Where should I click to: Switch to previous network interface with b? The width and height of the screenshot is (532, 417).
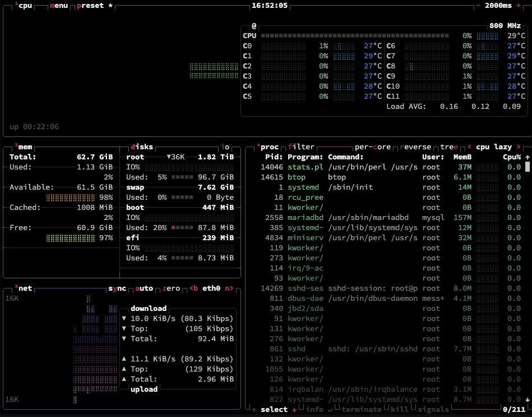click(x=193, y=288)
